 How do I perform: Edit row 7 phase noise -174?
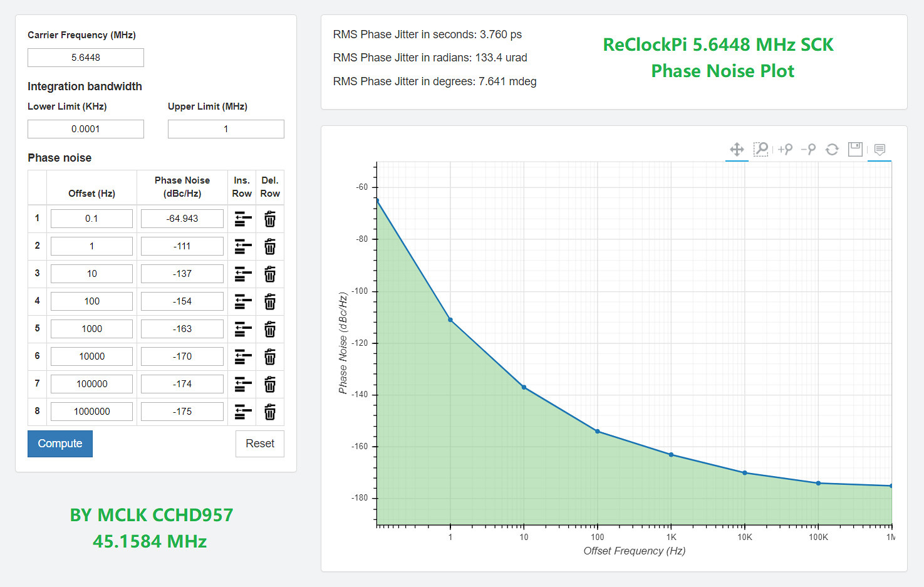(182, 384)
